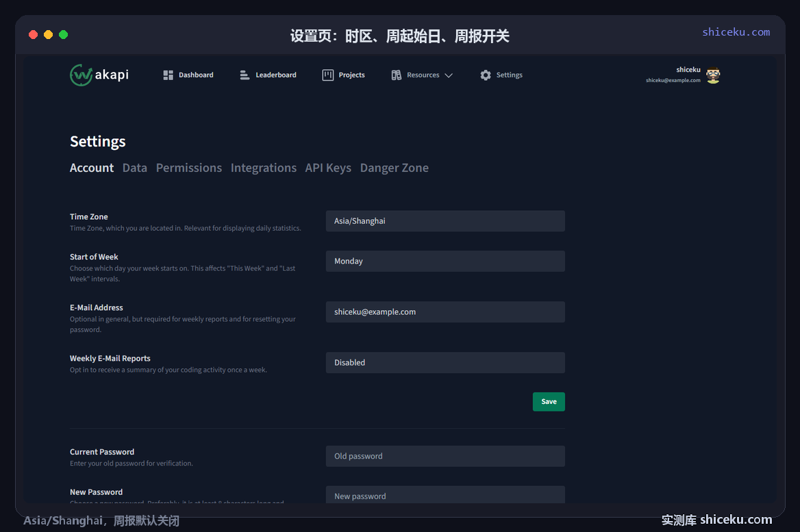Screen dimensions: 800x532
Task: Switch to the Danger Zone tab
Action: click(395, 168)
